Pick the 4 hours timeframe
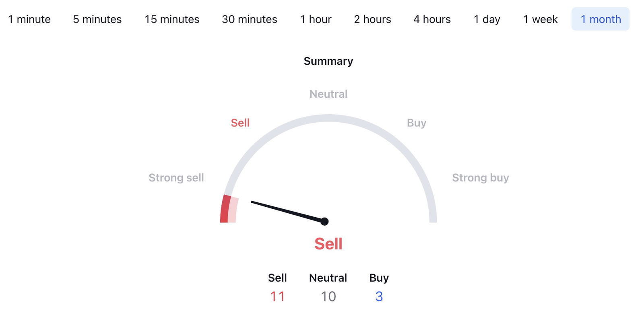Screen dimensions: 644x319 (432, 19)
